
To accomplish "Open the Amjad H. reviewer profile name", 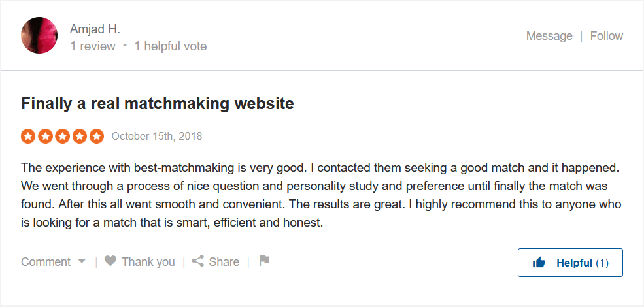I will click(95, 29).
